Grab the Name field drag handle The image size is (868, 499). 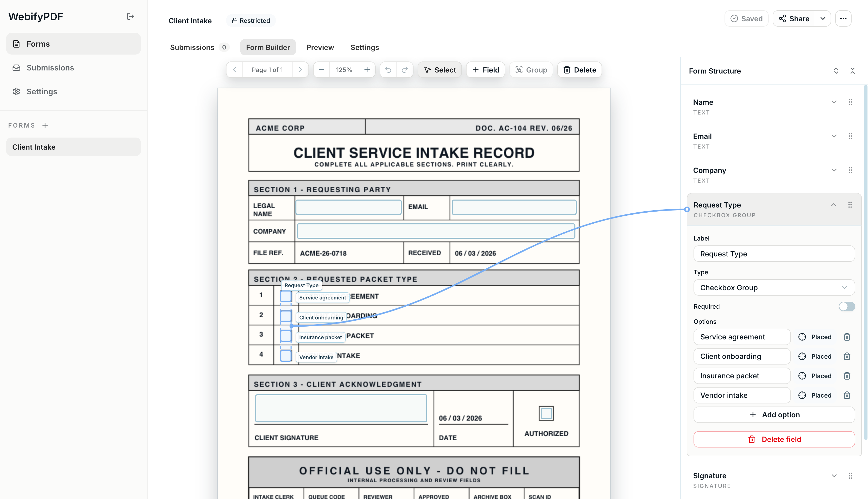point(850,102)
